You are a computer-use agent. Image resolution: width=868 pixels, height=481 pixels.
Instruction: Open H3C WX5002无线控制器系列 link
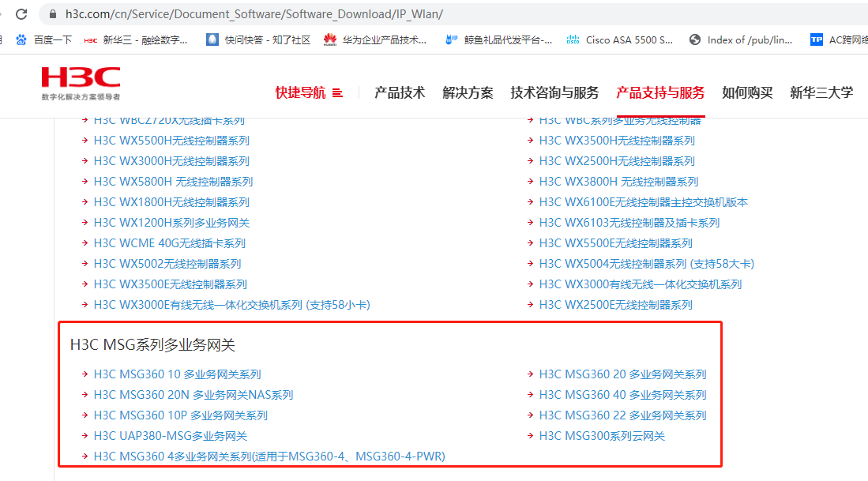click(167, 264)
